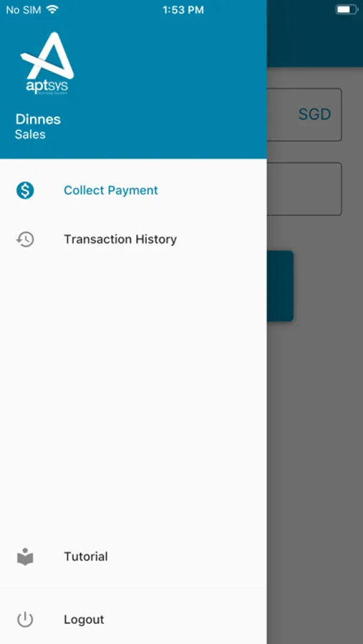Screen dimensions: 363x644
Task: Dismiss drawer by tapping dimmed gray overlay
Action: click(x=315, y=452)
